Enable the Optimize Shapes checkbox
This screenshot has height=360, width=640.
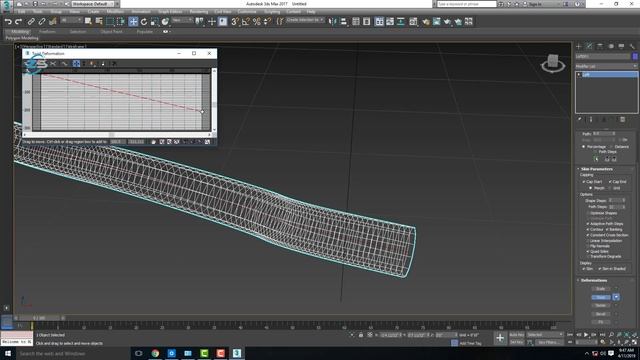588,213
